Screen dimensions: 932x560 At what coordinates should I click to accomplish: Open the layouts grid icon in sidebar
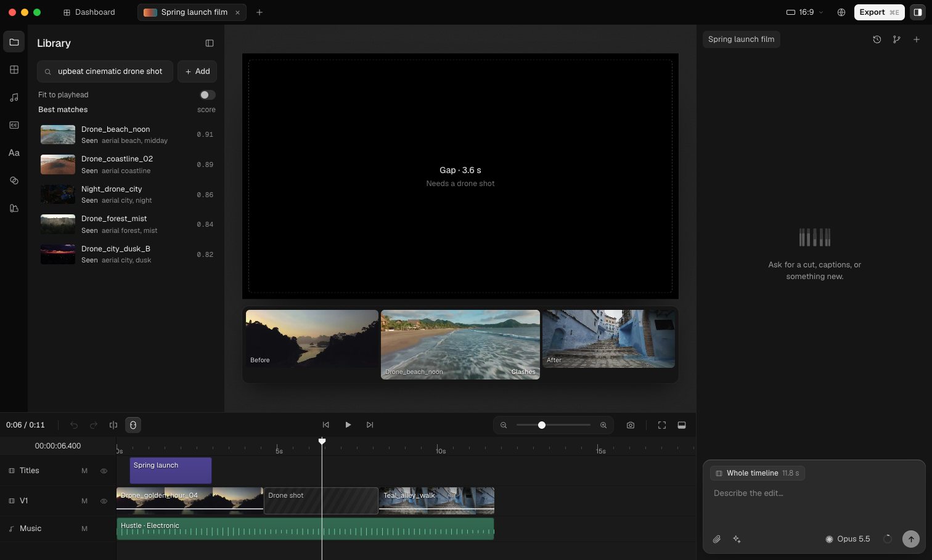pos(14,70)
